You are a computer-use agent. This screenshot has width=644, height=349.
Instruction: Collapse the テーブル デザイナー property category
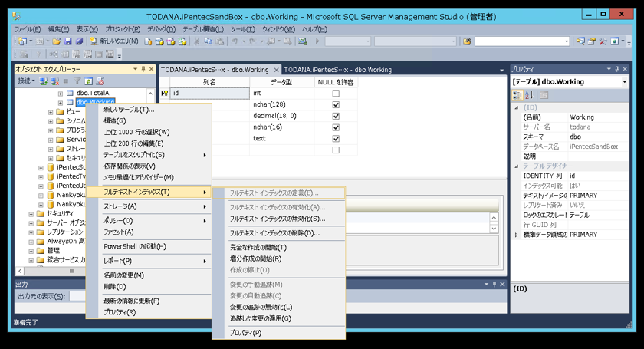(517, 166)
